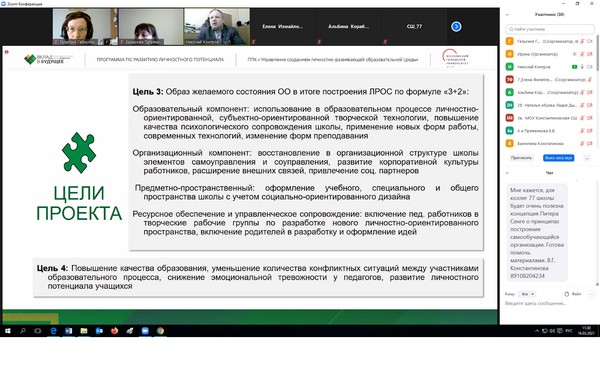The width and height of the screenshot is (600, 387).
Task: Click the participant search field
Action: 549,29
